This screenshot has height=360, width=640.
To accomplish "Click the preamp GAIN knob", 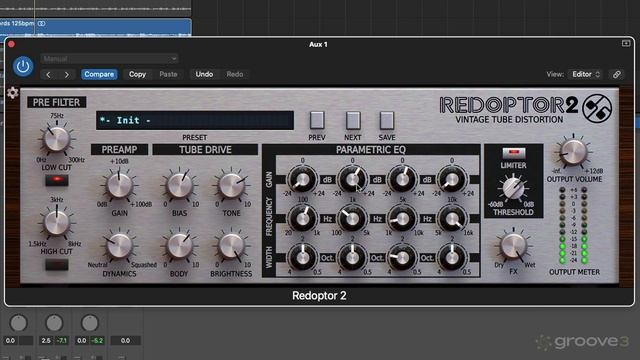I will tap(119, 185).
